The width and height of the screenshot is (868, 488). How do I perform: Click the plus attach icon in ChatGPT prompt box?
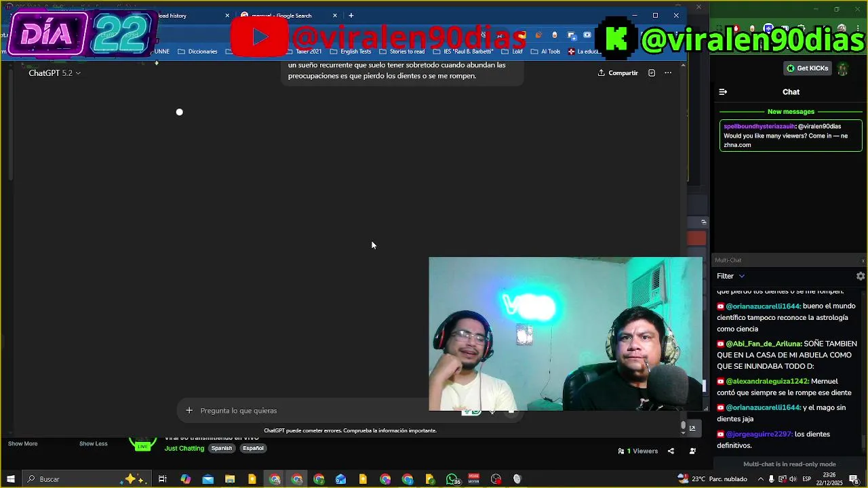(189, 410)
